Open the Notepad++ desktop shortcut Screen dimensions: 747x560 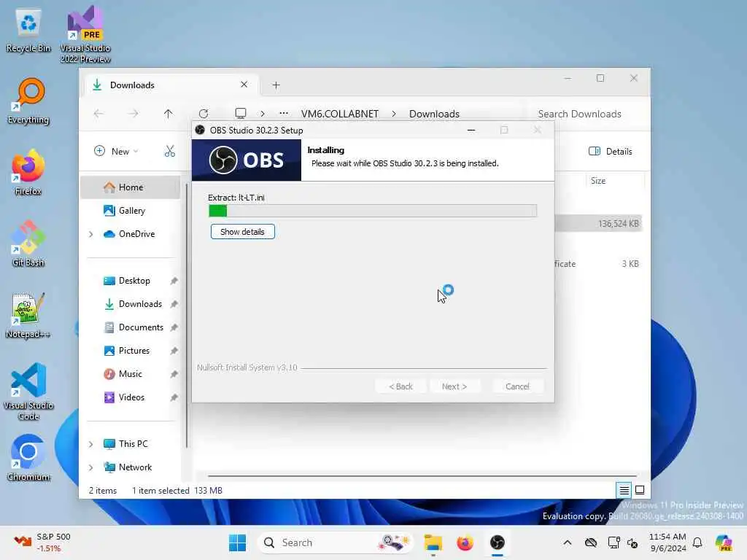(x=28, y=315)
